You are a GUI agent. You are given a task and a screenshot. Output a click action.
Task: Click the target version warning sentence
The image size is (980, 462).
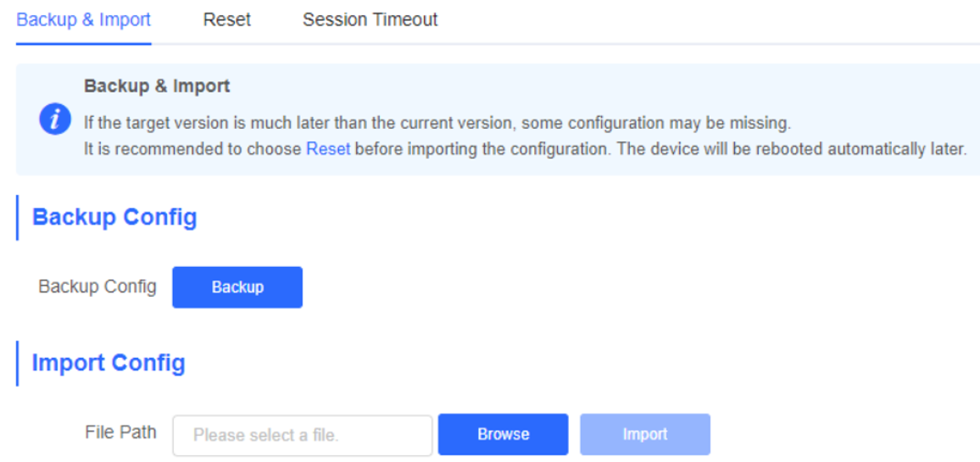[437, 123]
